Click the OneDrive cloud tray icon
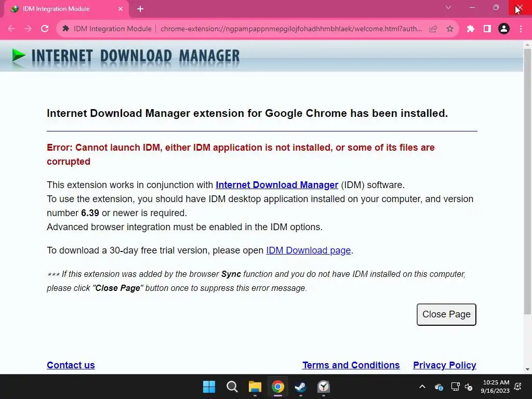 [438, 387]
